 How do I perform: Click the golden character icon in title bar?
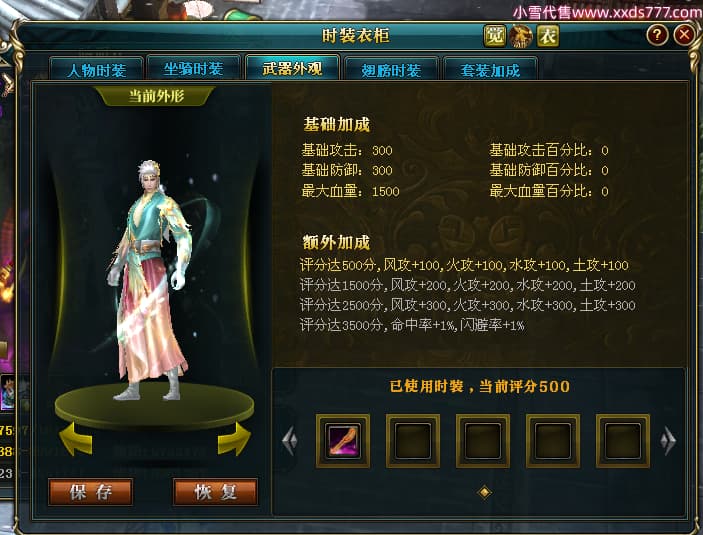tap(521, 36)
